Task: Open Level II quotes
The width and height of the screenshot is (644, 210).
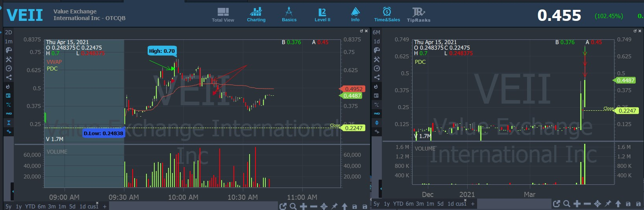Action: tap(322, 15)
